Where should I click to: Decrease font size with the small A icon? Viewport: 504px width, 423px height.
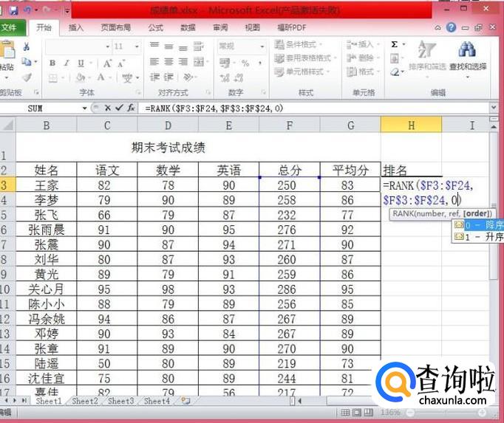[x=121, y=64]
